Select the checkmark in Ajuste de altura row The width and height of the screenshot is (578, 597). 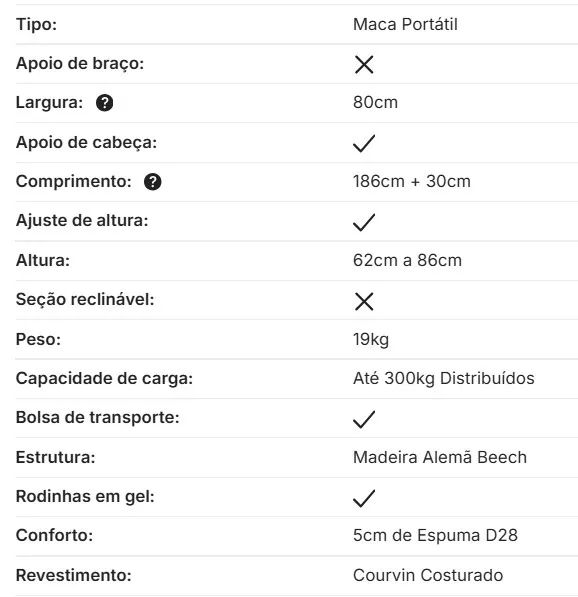pos(364,222)
